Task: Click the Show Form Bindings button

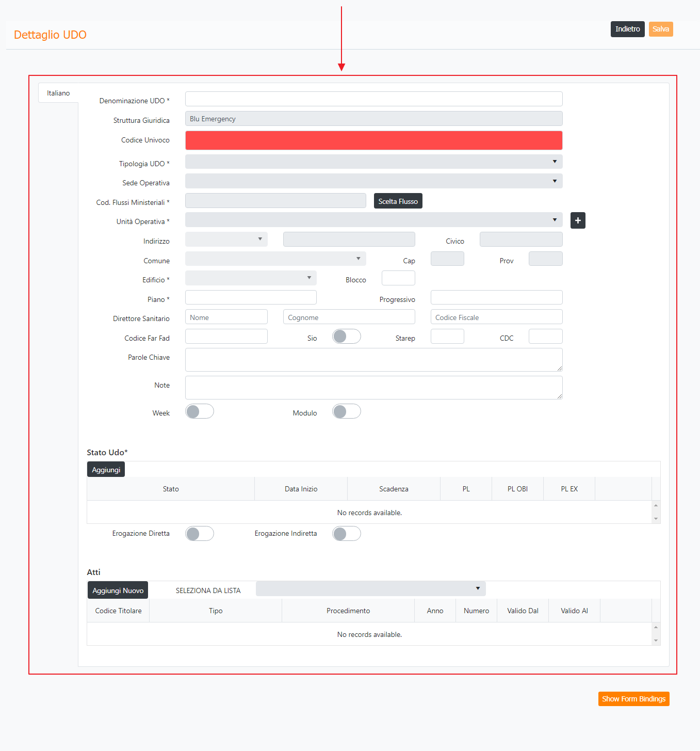Action: tap(633, 699)
